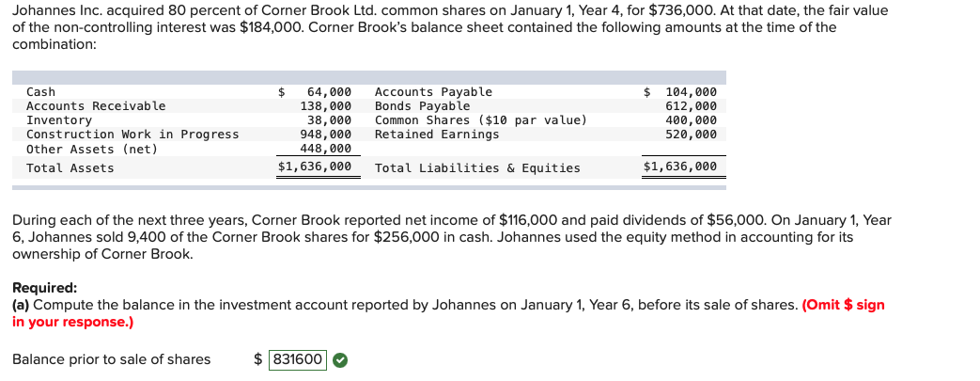Image resolution: width=980 pixels, height=381 pixels.
Task: Click the Total Assets row label
Action: pyautogui.click(x=70, y=168)
